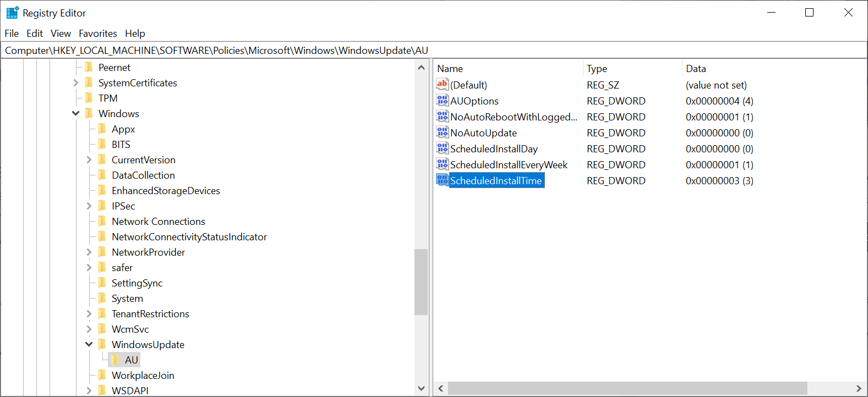Click the BITS folder icon
The image size is (868, 397).
point(102,144)
